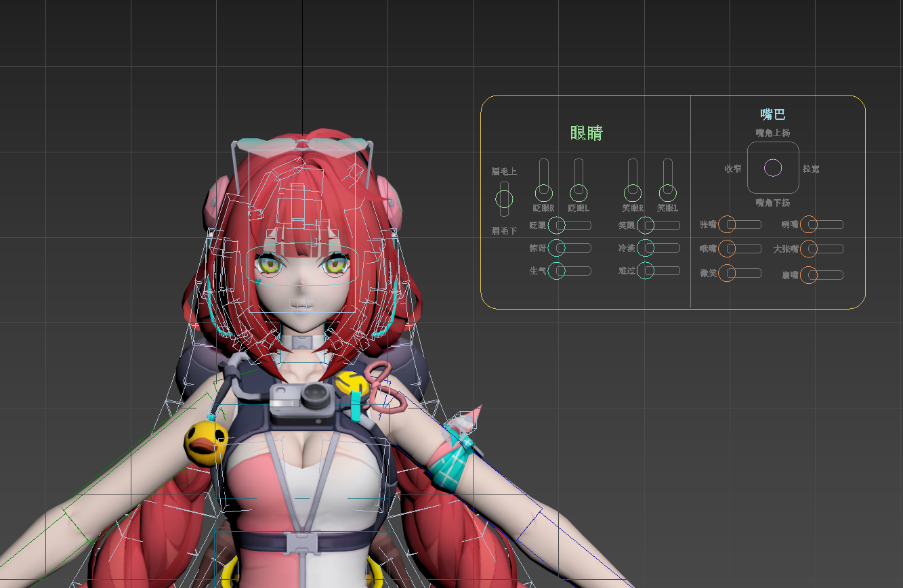903x588 pixels.
Task: Select the yellow duck toy on the character
Action: pos(205,442)
